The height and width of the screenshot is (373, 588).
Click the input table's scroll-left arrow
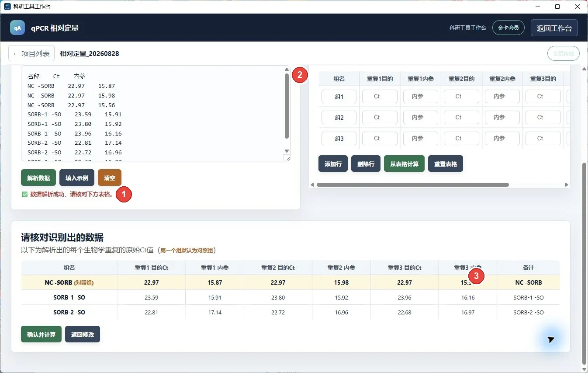click(313, 185)
